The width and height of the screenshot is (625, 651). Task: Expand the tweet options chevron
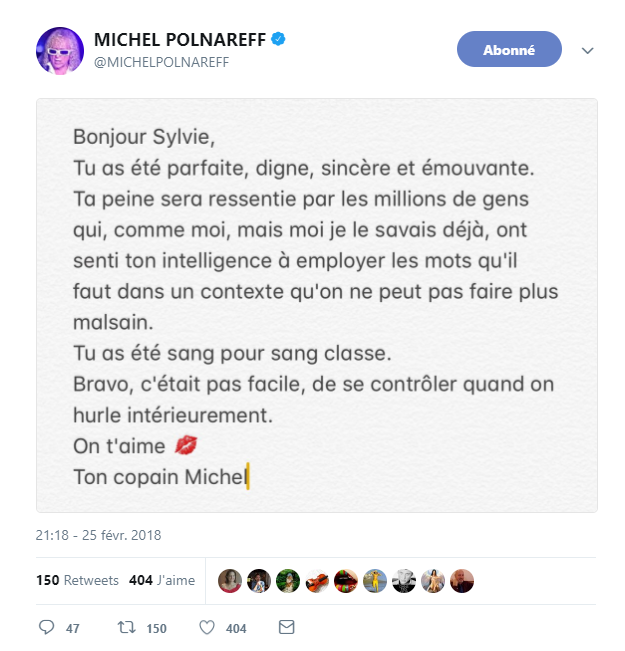588,50
